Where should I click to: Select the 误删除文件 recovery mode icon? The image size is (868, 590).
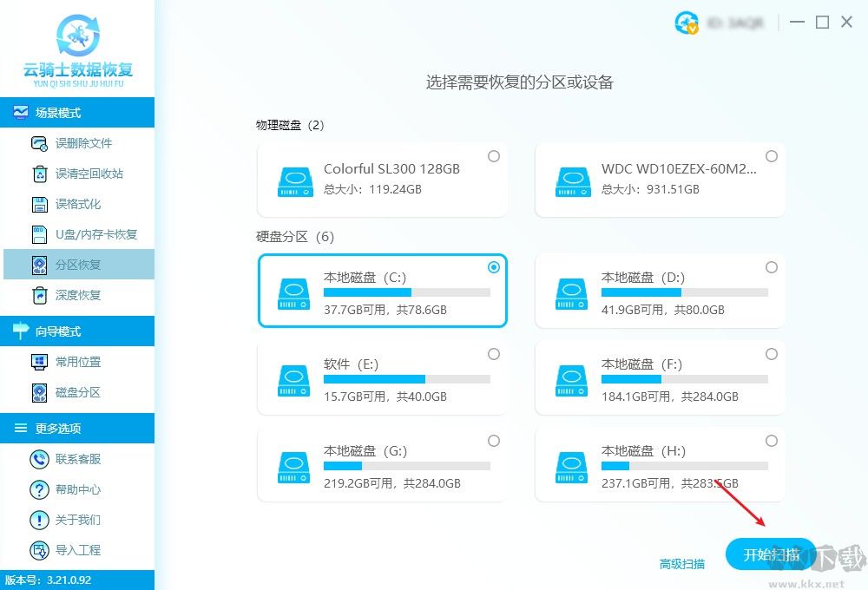[38, 143]
